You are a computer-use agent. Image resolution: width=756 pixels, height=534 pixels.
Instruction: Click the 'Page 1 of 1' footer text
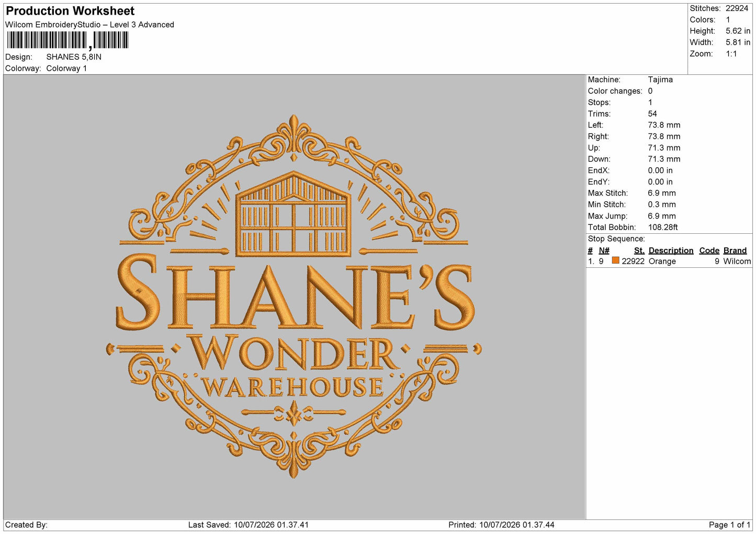pos(729,525)
